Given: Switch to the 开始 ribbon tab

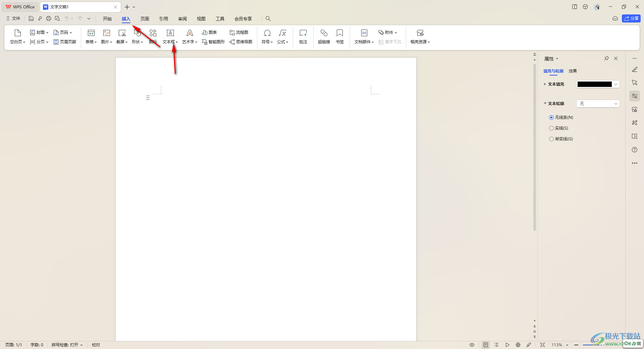Looking at the screenshot, I should [x=107, y=19].
